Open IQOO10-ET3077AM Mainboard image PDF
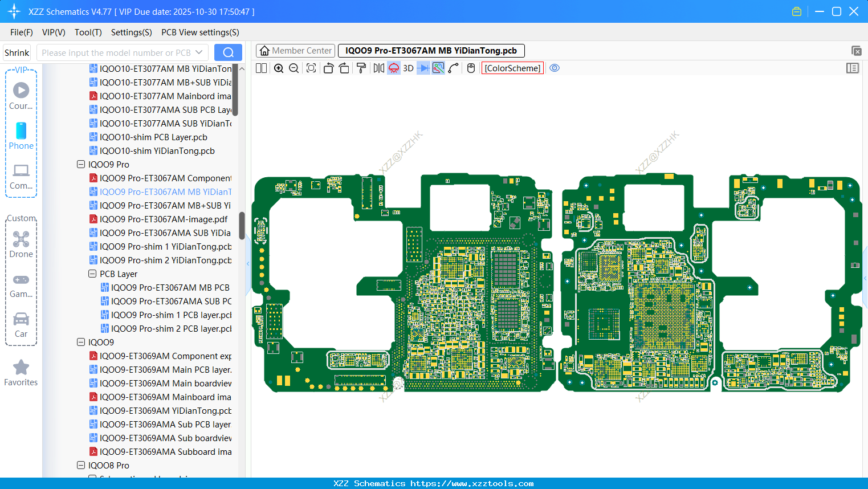Screen dimensions: 868x489 pos(160,96)
